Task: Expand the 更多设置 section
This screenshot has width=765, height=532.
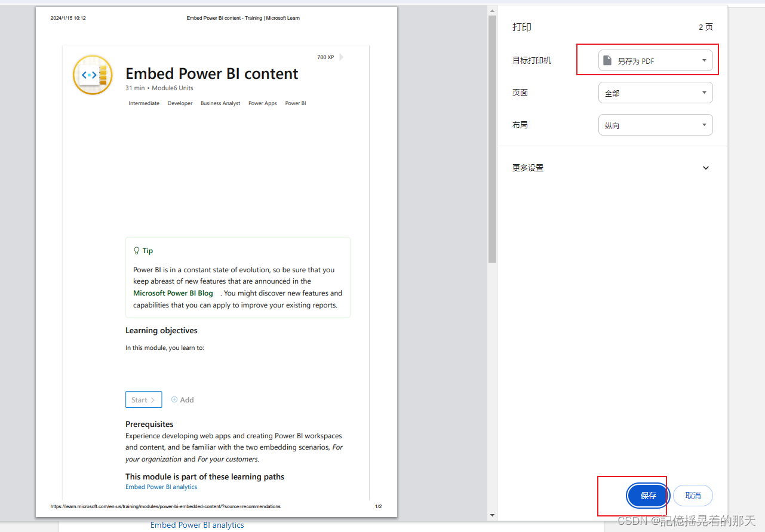Action: click(x=612, y=168)
